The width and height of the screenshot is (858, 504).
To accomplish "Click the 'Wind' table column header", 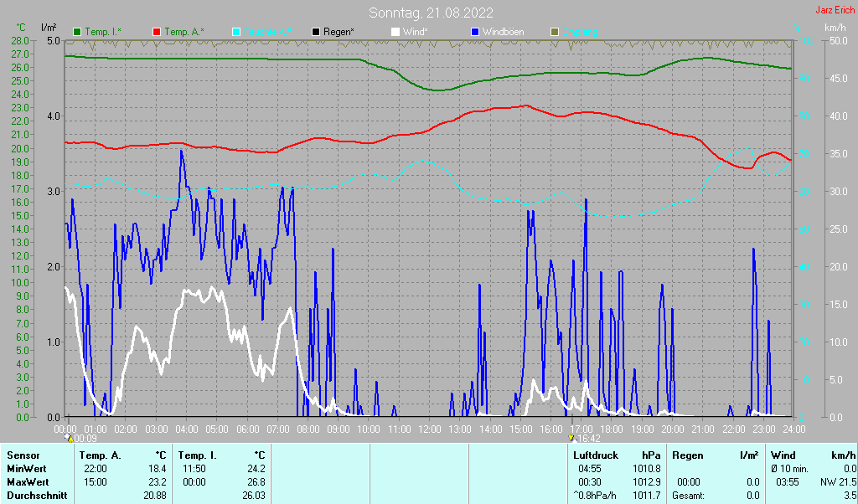I will pos(783,455).
